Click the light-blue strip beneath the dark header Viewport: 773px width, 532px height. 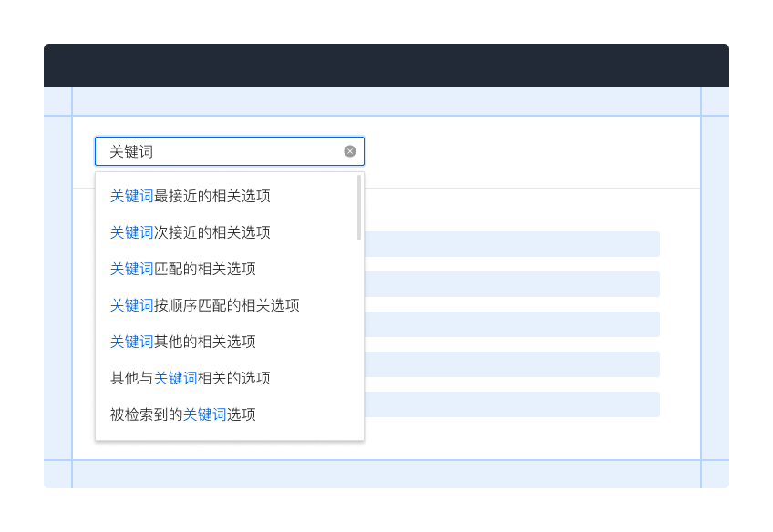coord(386,101)
